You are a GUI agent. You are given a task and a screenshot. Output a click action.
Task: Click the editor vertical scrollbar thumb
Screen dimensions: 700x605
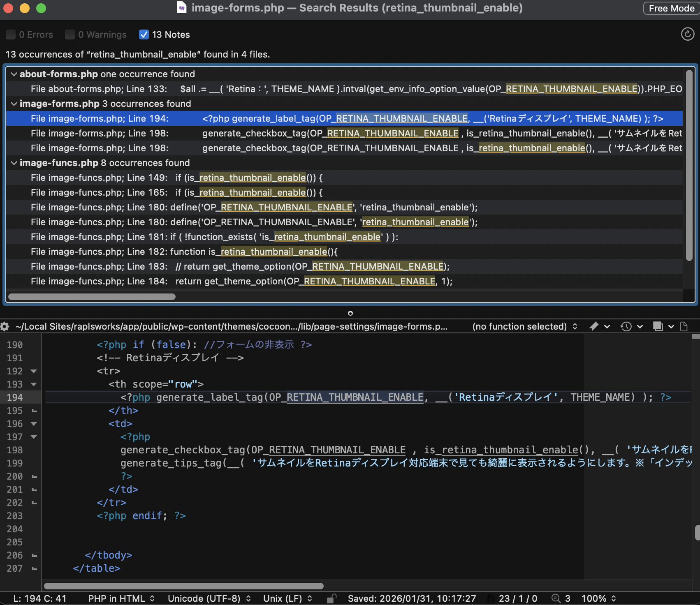(x=697, y=533)
